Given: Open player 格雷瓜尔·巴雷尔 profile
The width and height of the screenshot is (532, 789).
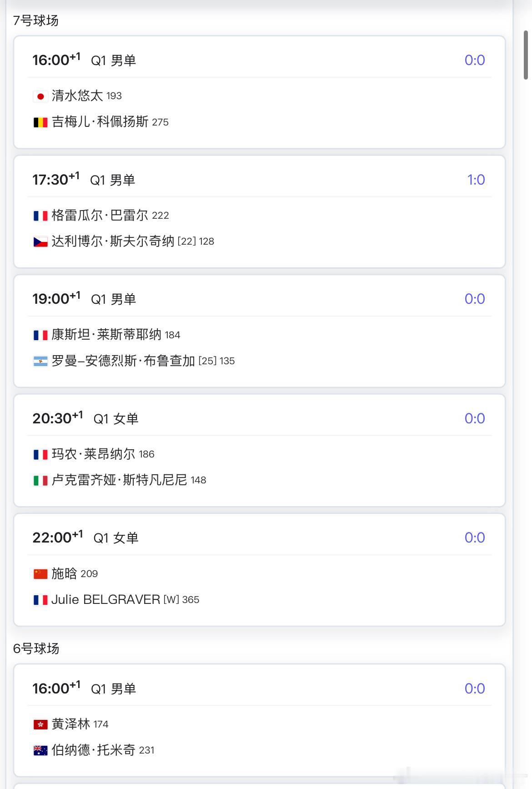Looking at the screenshot, I should coord(100,215).
